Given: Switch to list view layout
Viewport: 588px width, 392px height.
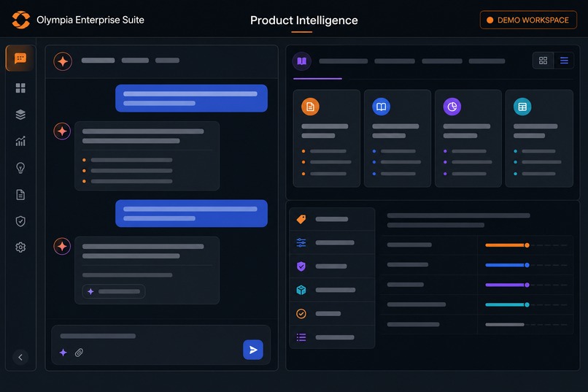Looking at the screenshot, I should [564, 61].
